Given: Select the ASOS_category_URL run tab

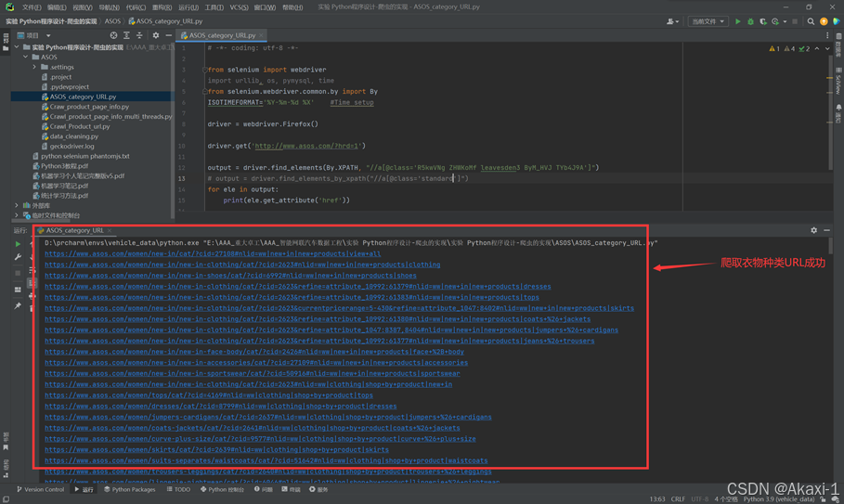Looking at the screenshot, I should 74,230.
